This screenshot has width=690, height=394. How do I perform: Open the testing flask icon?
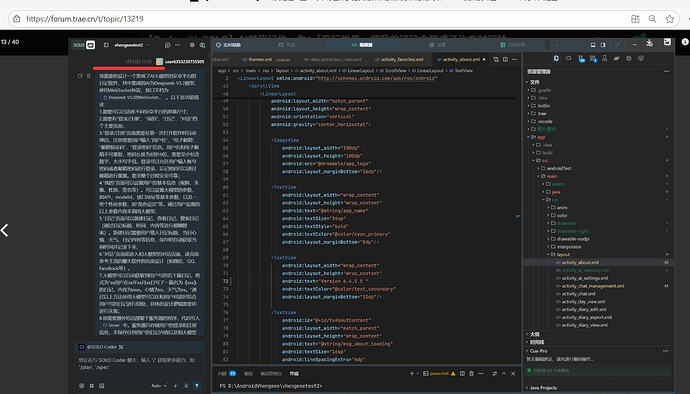(x=605, y=58)
